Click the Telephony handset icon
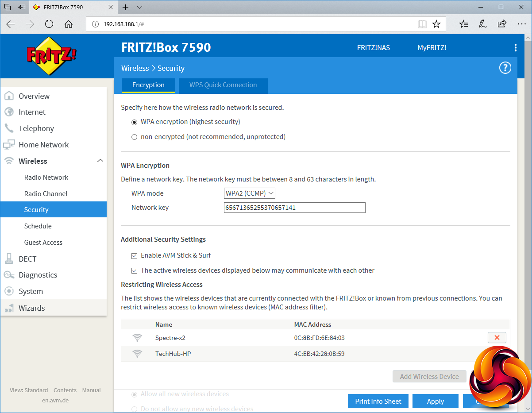532x413 pixels. [x=9, y=128]
